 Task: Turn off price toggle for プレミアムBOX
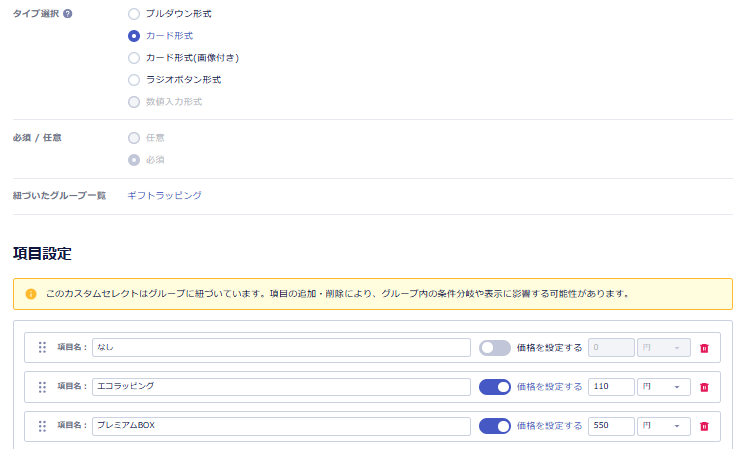pyautogui.click(x=495, y=426)
